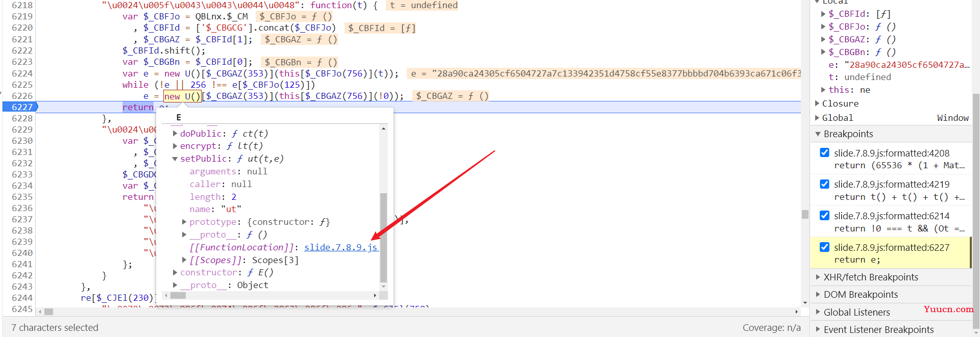The width and height of the screenshot is (980, 337).
Task: Click line number 6224 in gutter
Action: 22,73
